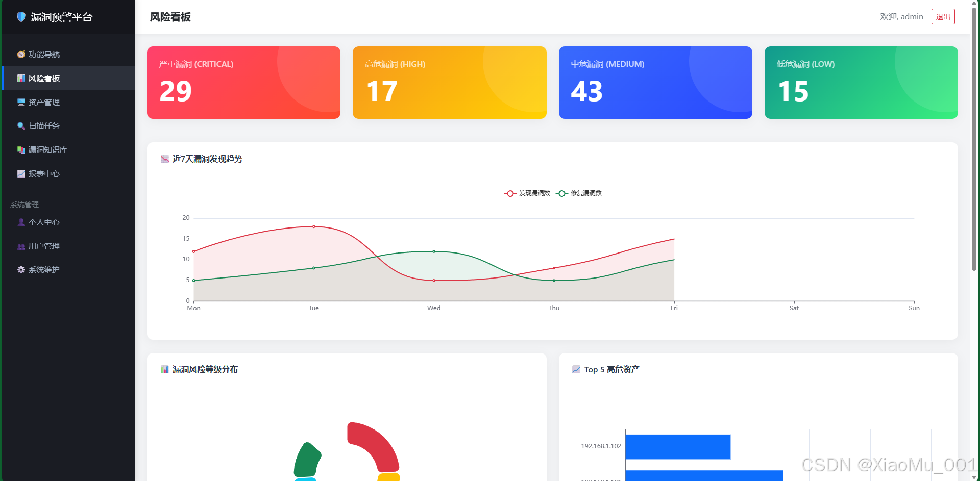Click the 近7天漏洞发现趋势 heading

207,159
